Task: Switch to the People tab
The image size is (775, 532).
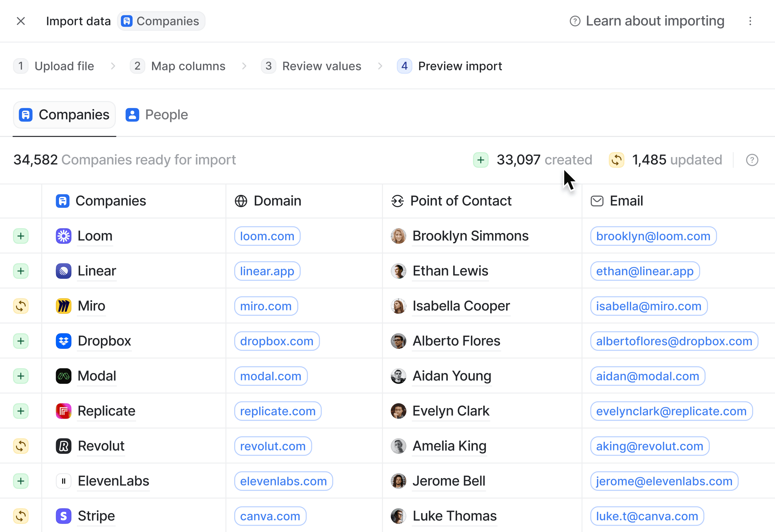Action: coord(157,115)
